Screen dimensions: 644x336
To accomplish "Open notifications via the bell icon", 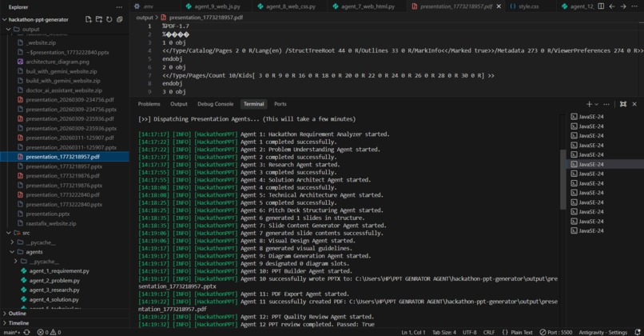I will [638, 332].
